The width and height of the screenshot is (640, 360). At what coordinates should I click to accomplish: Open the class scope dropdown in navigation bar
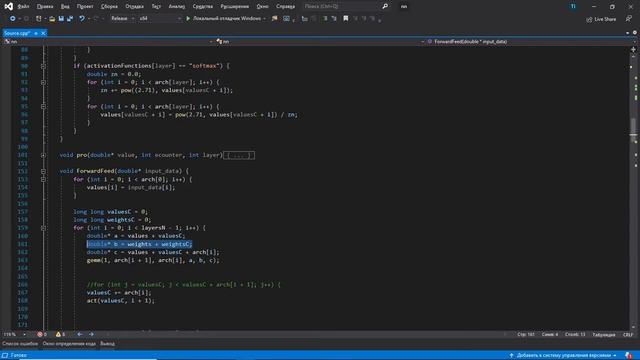(x=320, y=42)
